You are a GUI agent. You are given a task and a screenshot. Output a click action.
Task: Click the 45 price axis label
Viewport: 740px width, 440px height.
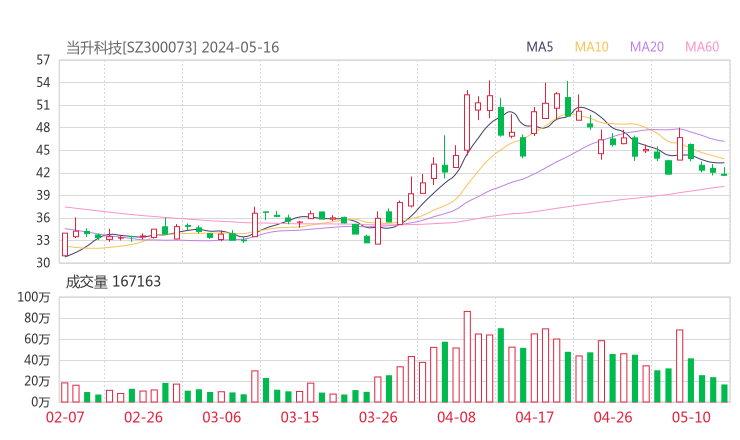[43, 150]
